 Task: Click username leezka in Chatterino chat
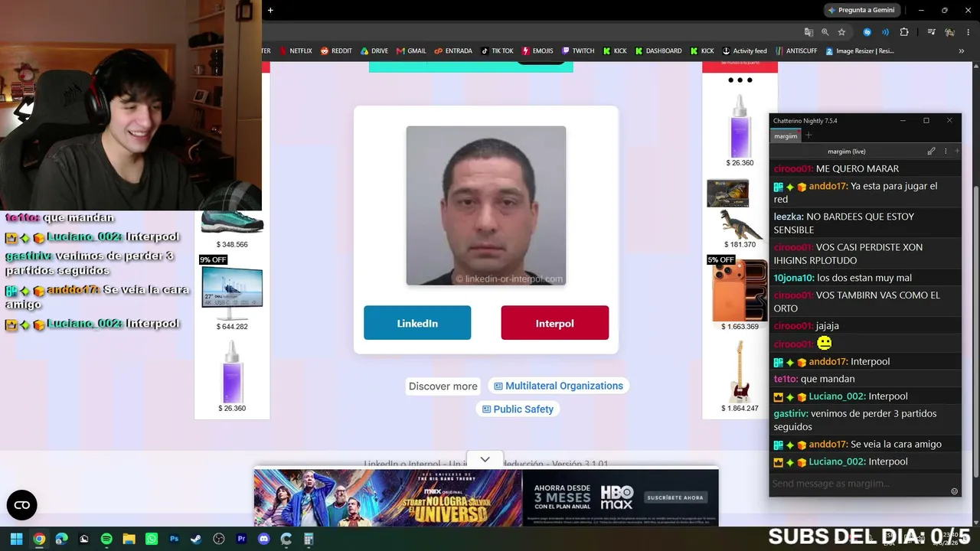point(787,217)
